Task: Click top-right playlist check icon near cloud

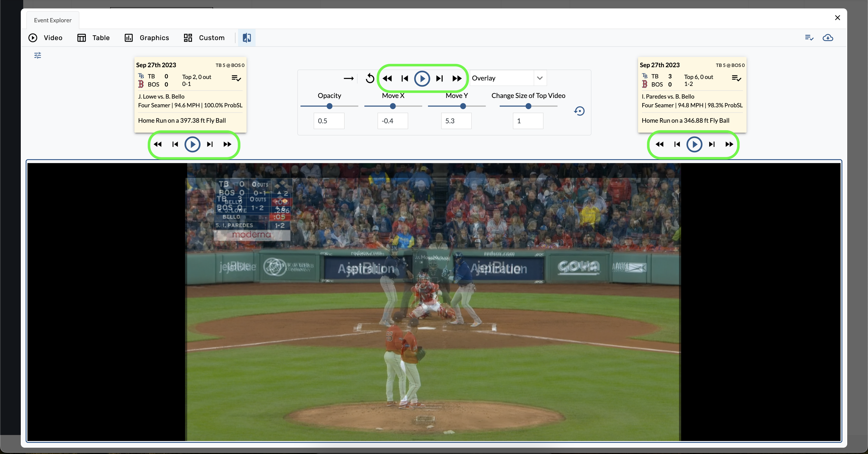Action: [x=809, y=38]
